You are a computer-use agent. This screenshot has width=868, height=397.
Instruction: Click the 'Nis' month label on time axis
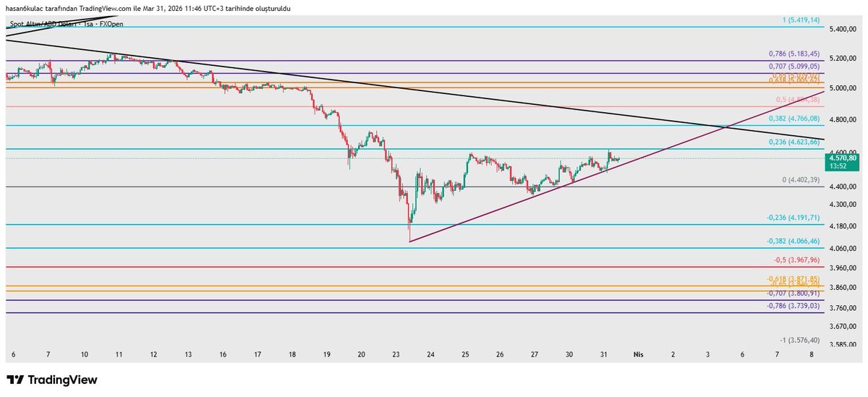point(638,355)
